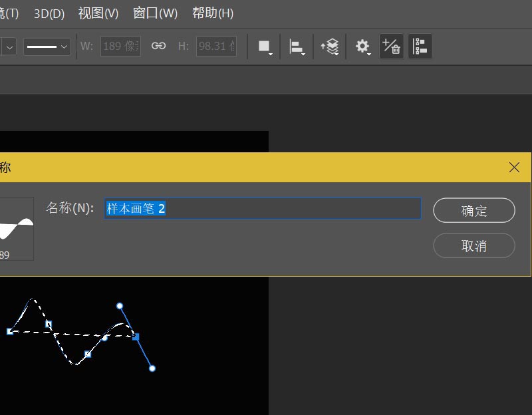Click the 确定 button to confirm
532x415 pixels.
pyautogui.click(x=473, y=210)
